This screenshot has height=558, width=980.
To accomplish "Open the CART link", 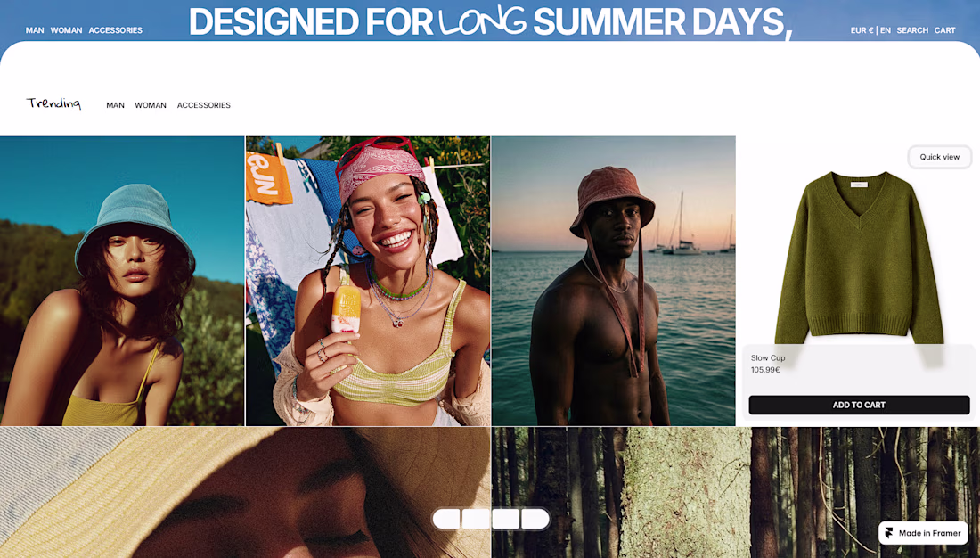I will point(945,30).
